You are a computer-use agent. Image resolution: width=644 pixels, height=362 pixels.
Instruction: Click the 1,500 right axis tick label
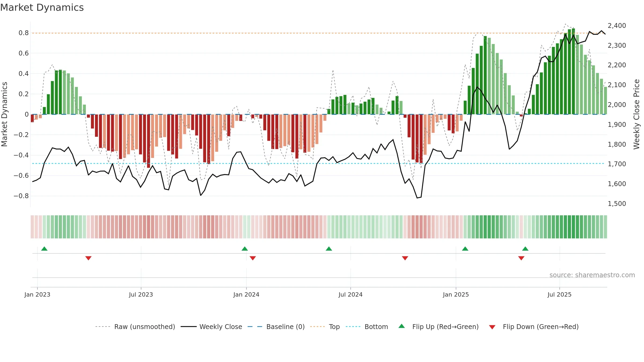[617, 204]
